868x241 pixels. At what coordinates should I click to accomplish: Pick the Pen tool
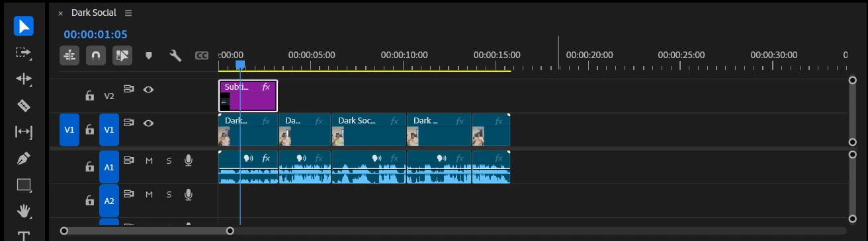pyautogui.click(x=24, y=158)
